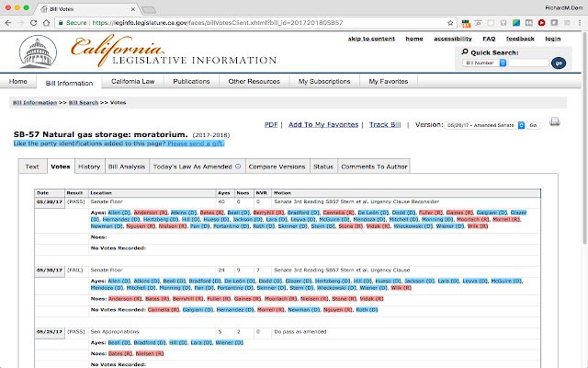
Task: Click the Quick Search magnifier icon
Action: click(465, 52)
